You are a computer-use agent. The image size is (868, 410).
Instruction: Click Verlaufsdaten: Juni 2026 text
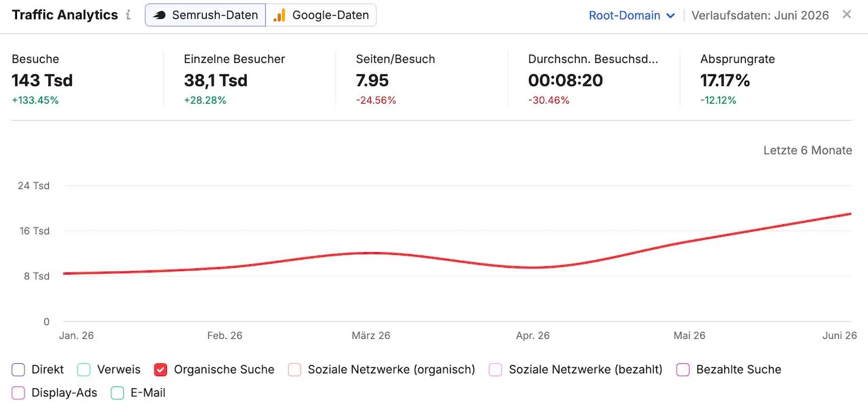pyautogui.click(x=760, y=15)
